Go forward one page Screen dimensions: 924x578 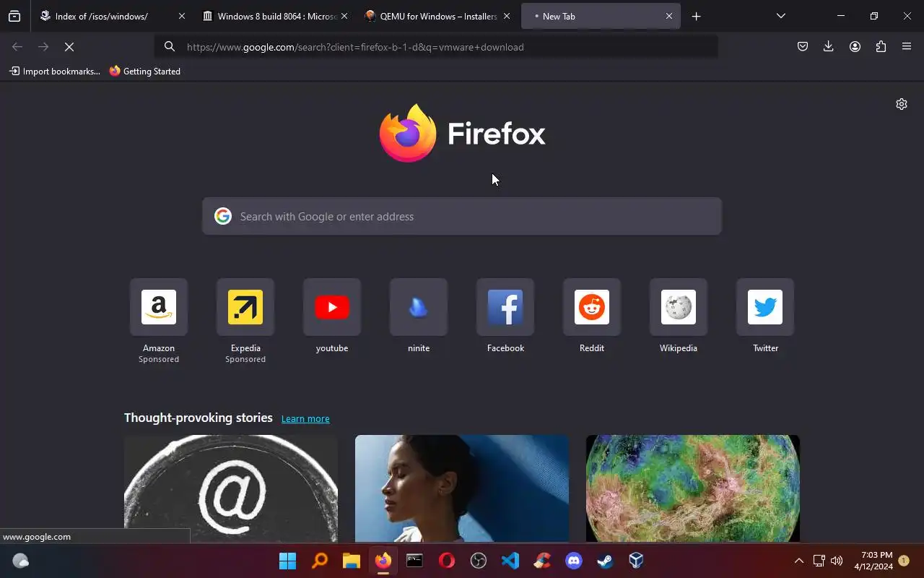(43, 47)
